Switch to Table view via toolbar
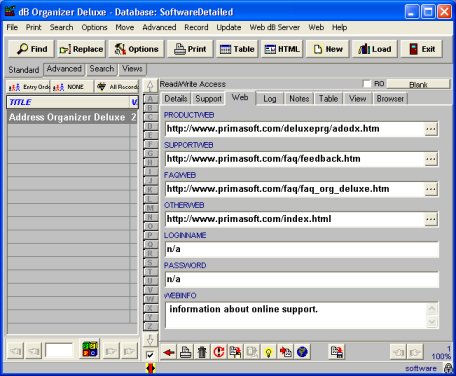456x376 pixels. (237, 49)
